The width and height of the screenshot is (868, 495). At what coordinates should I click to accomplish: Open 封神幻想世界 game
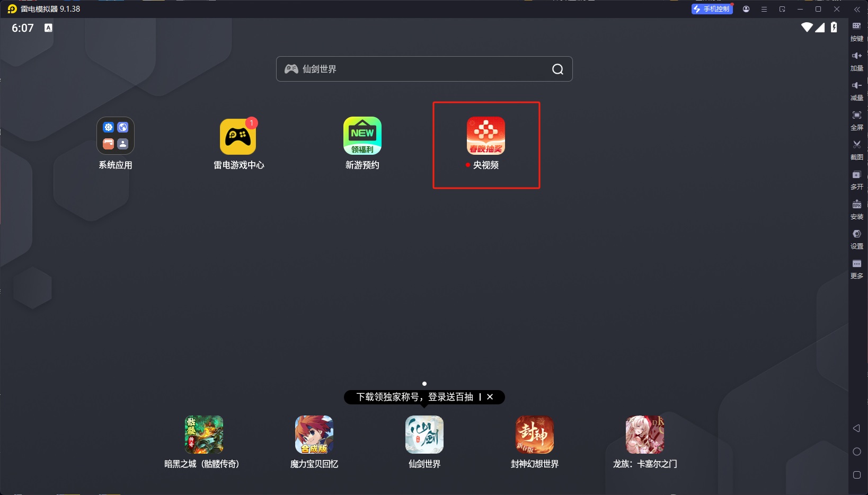click(x=534, y=435)
